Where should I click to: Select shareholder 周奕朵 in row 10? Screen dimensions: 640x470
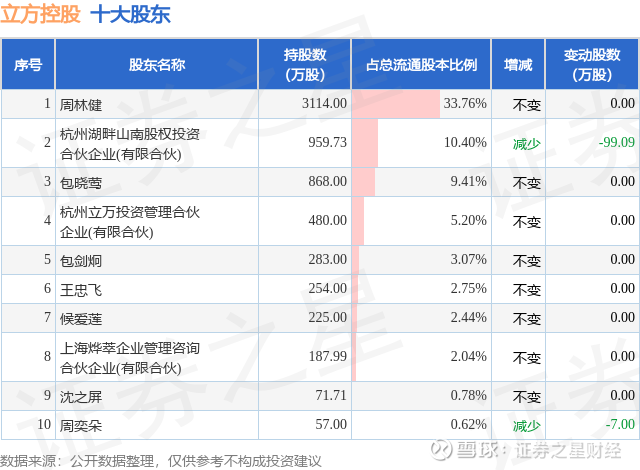click(x=81, y=425)
